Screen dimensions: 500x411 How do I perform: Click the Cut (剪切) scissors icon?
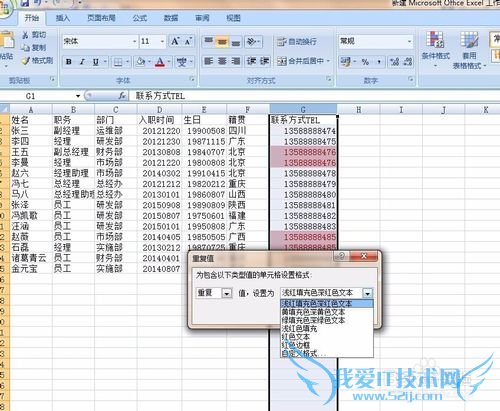pos(25,35)
